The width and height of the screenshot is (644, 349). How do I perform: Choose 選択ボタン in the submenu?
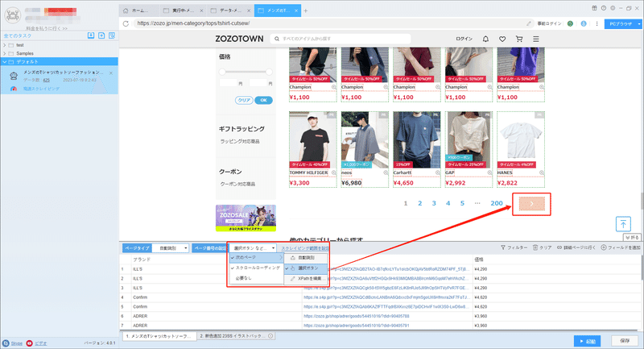click(306, 268)
